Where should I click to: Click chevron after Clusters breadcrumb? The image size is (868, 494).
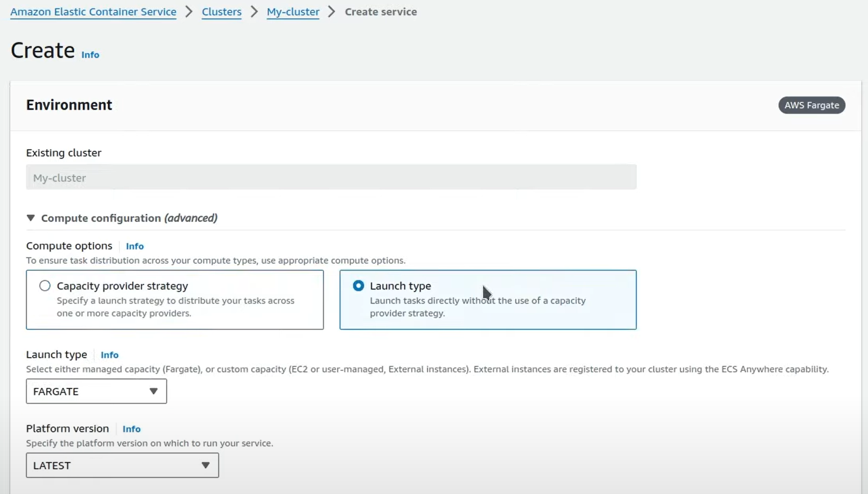pos(254,12)
